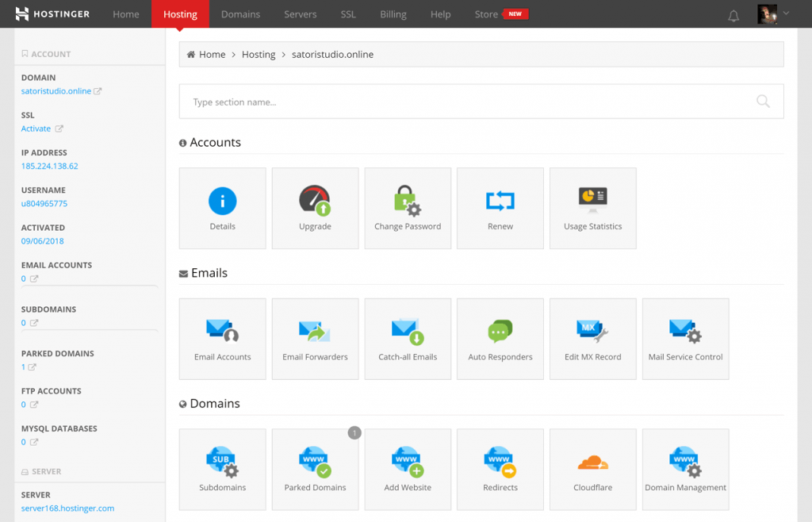
Task: Go to the Store menu item
Action: pos(486,14)
